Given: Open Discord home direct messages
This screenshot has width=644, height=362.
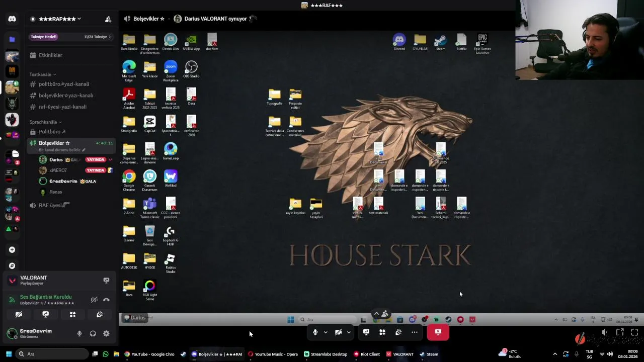Looking at the screenshot, I should pos(12,19).
